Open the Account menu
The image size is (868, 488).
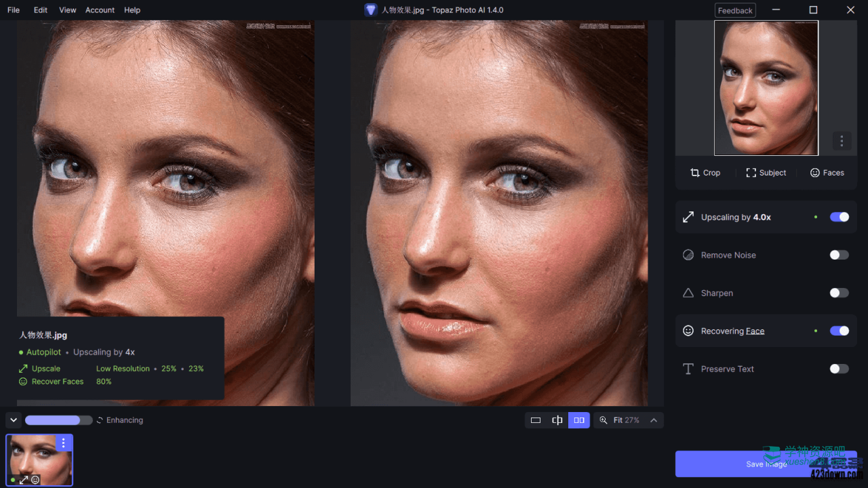click(x=100, y=10)
